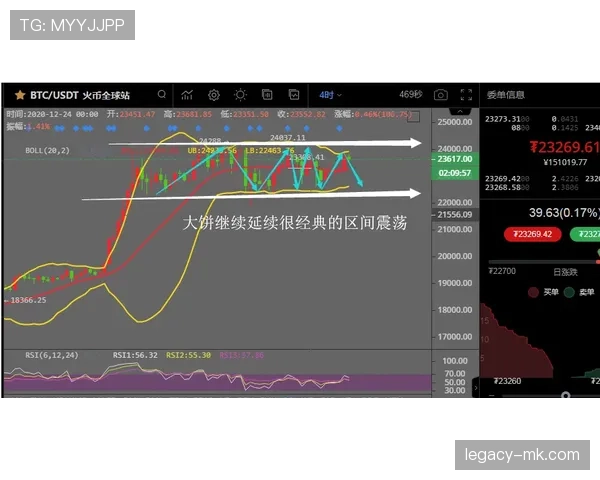Click the 39.63(0.17%) spread value
The height and width of the screenshot is (480, 600).
(x=564, y=213)
